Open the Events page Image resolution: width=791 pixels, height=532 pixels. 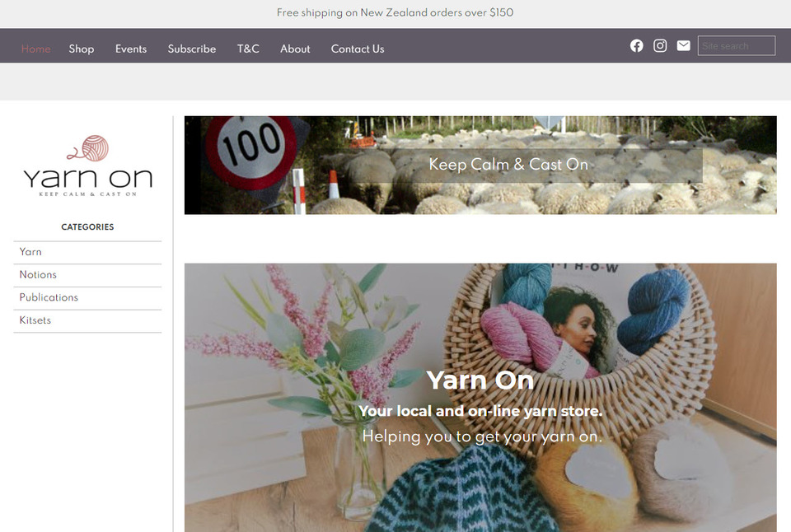(131, 49)
